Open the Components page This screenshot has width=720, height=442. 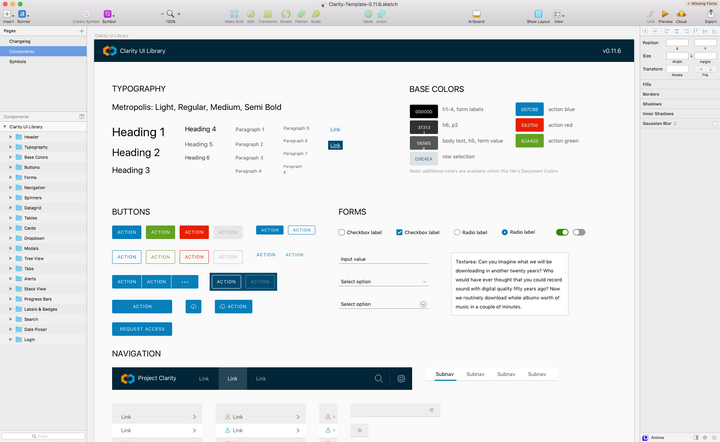[x=43, y=51]
